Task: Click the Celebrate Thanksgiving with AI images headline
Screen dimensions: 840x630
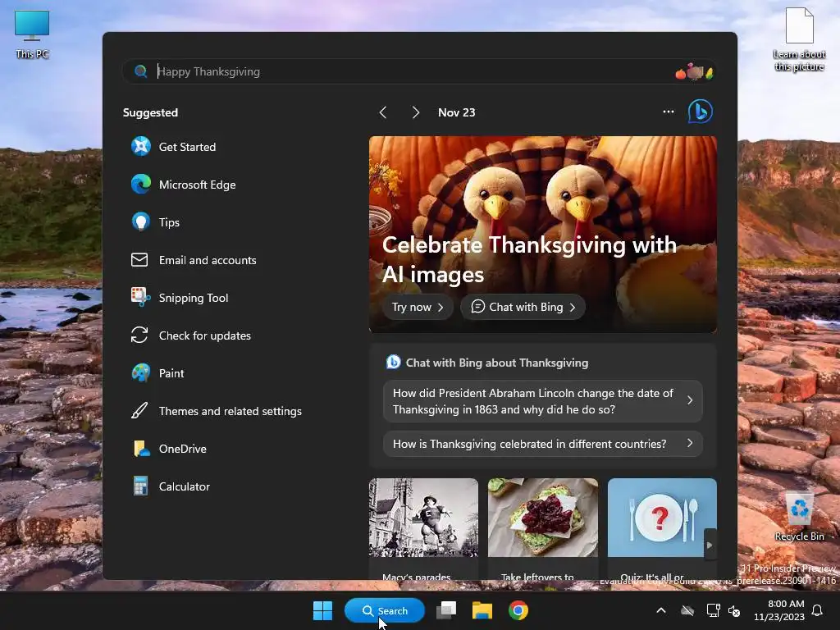Action: point(529,260)
